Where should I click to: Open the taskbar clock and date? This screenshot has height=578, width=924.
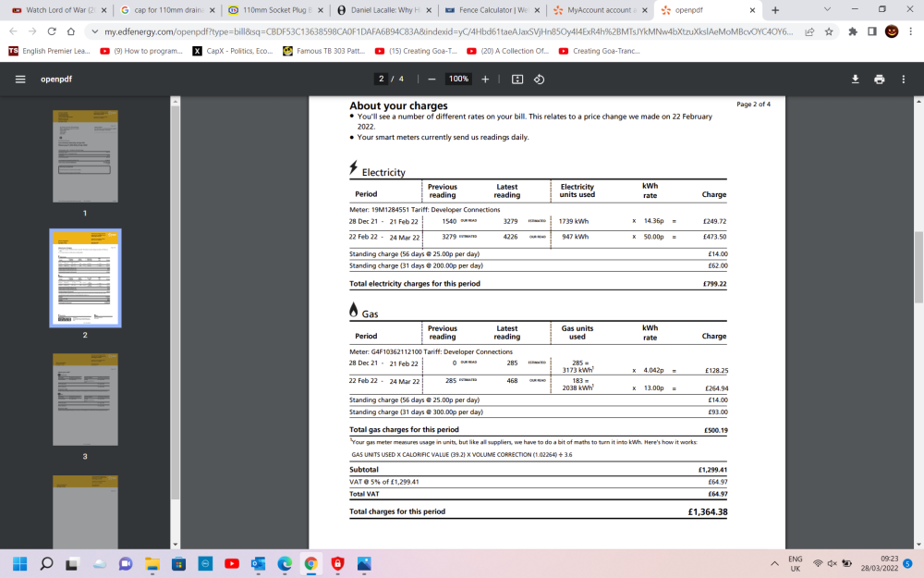880,563
